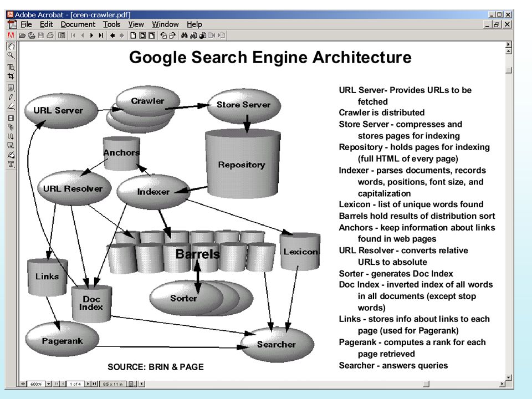Image resolution: width=532 pixels, height=399 pixels.
Task: Click the Adobe logo toolbar icon
Action: click(11, 35)
